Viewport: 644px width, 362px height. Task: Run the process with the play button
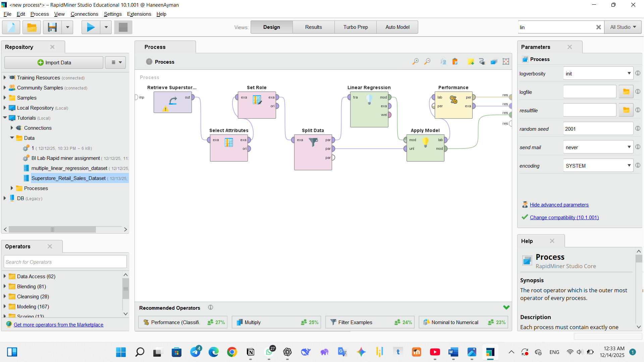[91, 27]
